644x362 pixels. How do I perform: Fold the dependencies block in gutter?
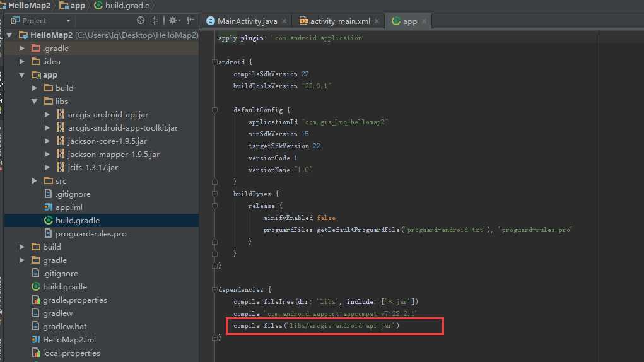tap(214, 289)
